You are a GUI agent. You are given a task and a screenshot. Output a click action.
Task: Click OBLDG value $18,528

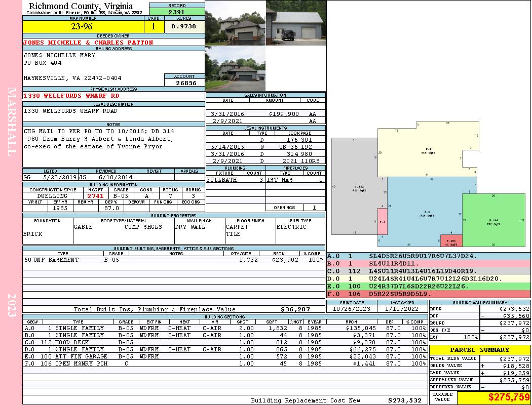click(x=516, y=366)
